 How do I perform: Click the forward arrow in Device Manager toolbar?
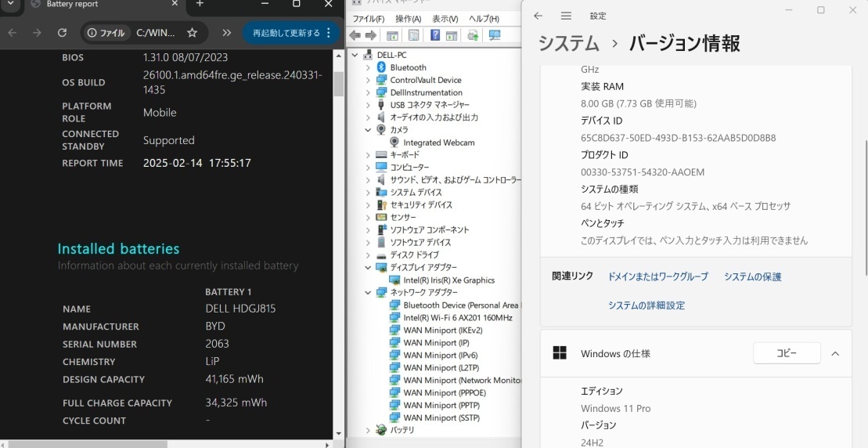371,35
